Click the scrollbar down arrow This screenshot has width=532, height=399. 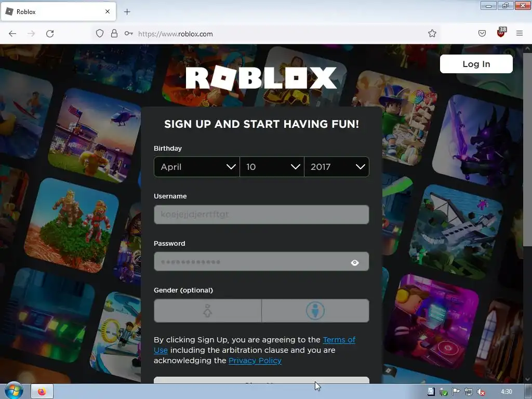coord(527,379)
